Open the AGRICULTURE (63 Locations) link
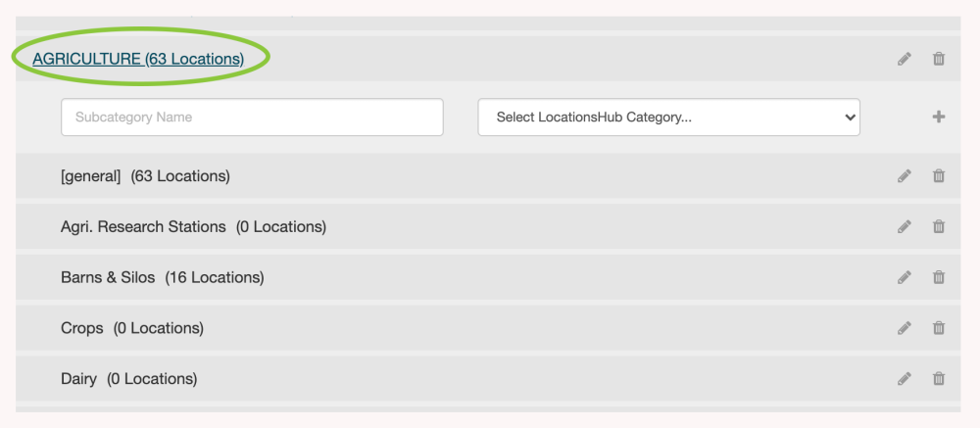The width and height of the screenshot is (980, 428). [138, 59]
